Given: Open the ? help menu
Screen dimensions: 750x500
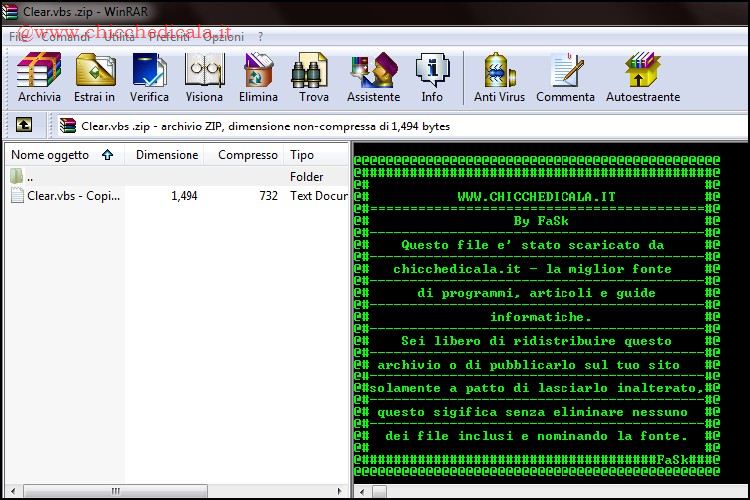Looking at the screenshot, I should (x=260, y=37).
